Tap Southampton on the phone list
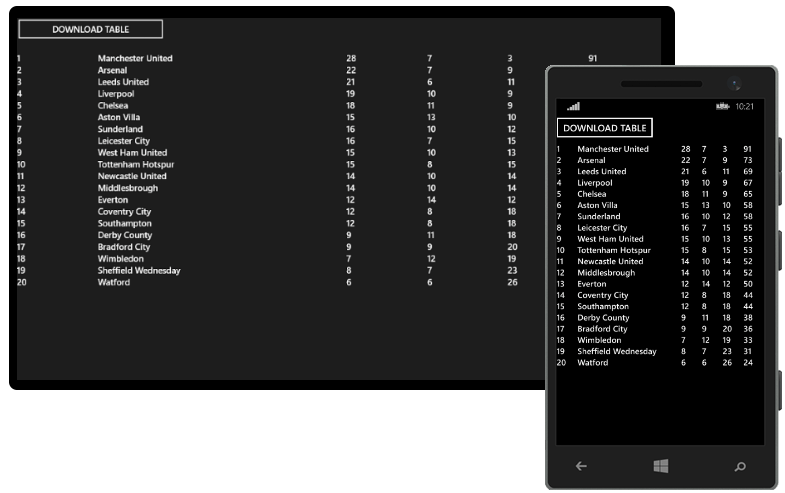Image resolution: width=785 pixels, height=493 pixels. point(603,306)
